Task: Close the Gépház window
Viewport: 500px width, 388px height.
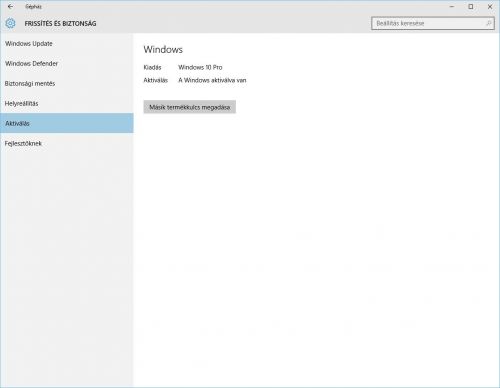Action: [x=490, y=6]
